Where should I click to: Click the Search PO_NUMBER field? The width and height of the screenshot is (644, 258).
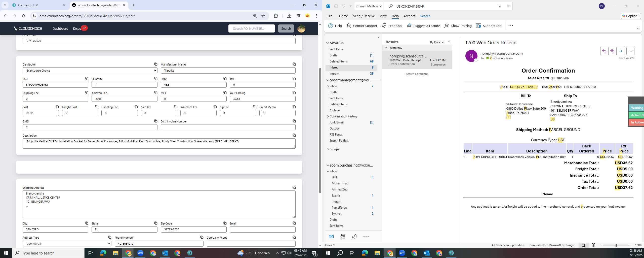[x=252, y=28]
